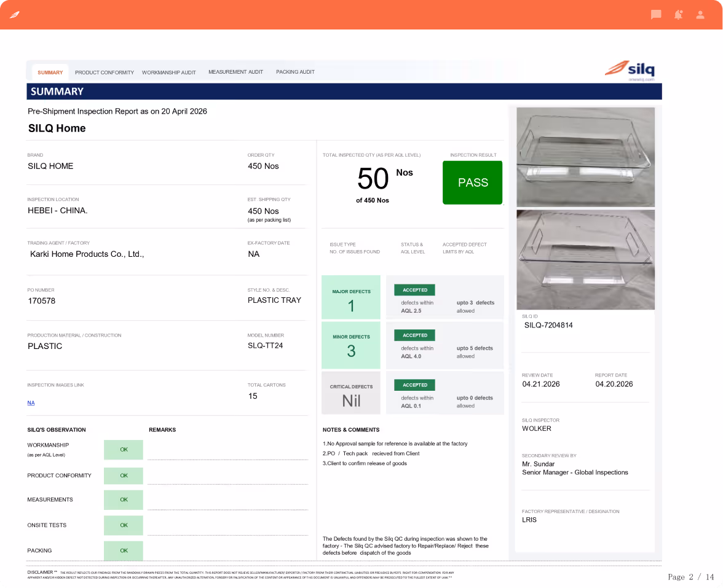
Task: Select the Minor Defects count tile
Action: 351,345
